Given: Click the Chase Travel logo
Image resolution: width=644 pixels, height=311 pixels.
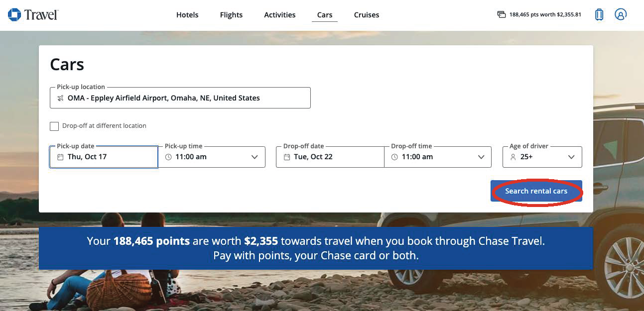Looking at the screenshot, I should (x=33, y=14).
